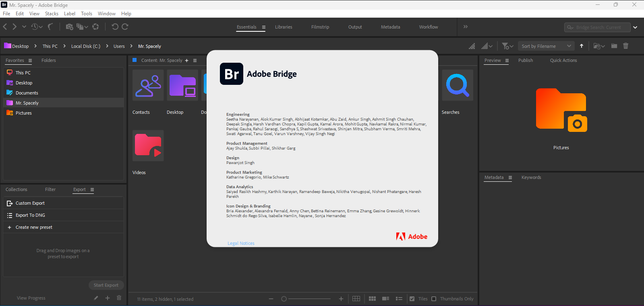
Task: Switch to the Workflow workspace
Action: pos(429,27)
